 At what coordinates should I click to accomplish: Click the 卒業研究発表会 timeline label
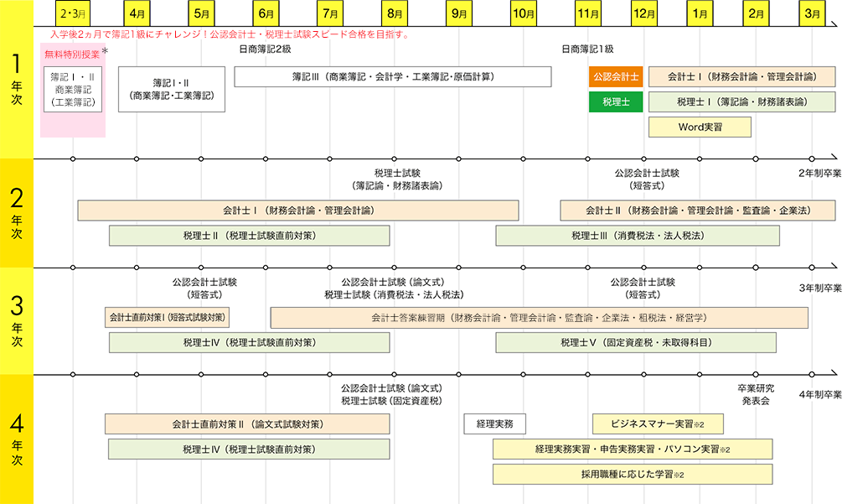coord(755,394)
